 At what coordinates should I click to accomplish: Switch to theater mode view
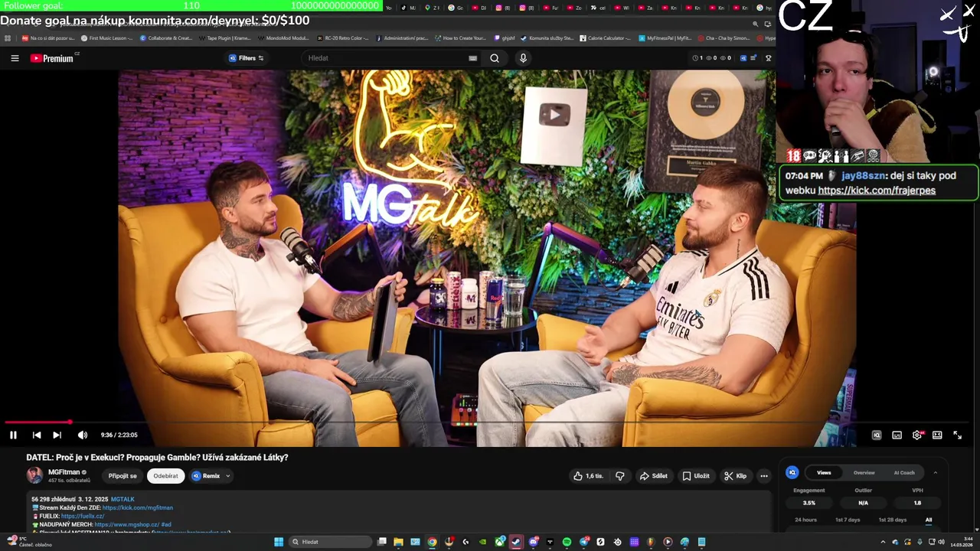[x=937, y=435]
